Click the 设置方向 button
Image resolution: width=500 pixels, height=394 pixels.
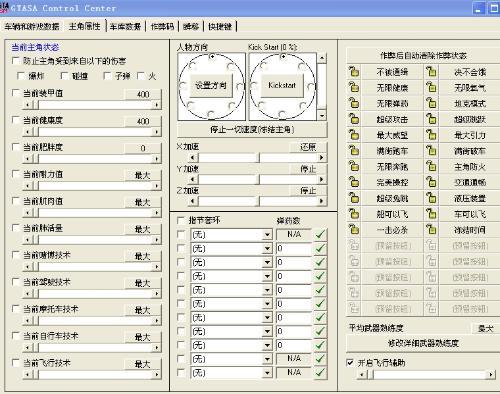point(211,85)
